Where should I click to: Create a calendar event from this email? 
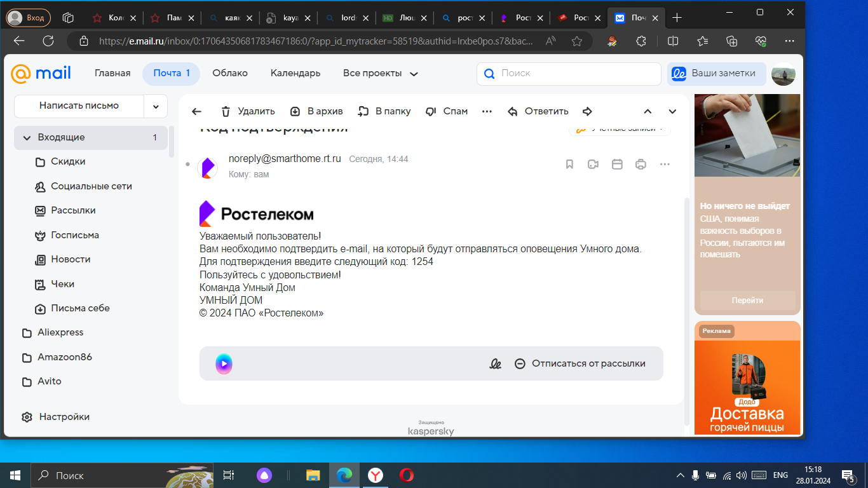point(617,165)
